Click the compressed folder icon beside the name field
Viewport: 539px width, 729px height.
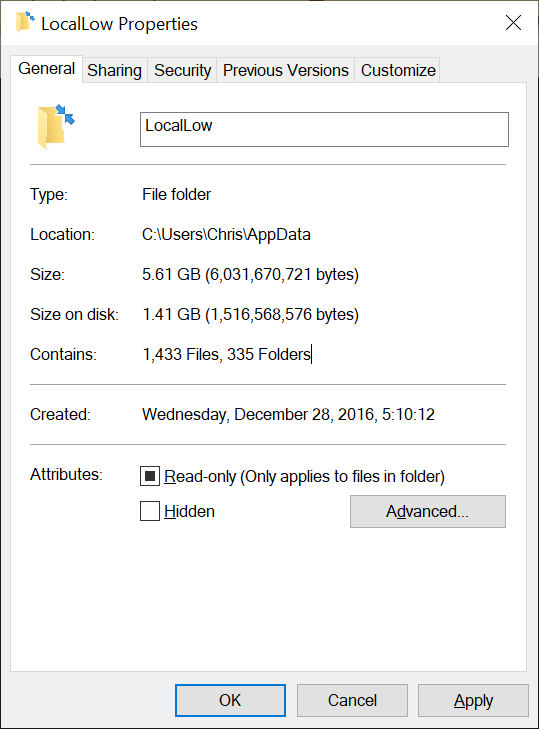(56, 126)
